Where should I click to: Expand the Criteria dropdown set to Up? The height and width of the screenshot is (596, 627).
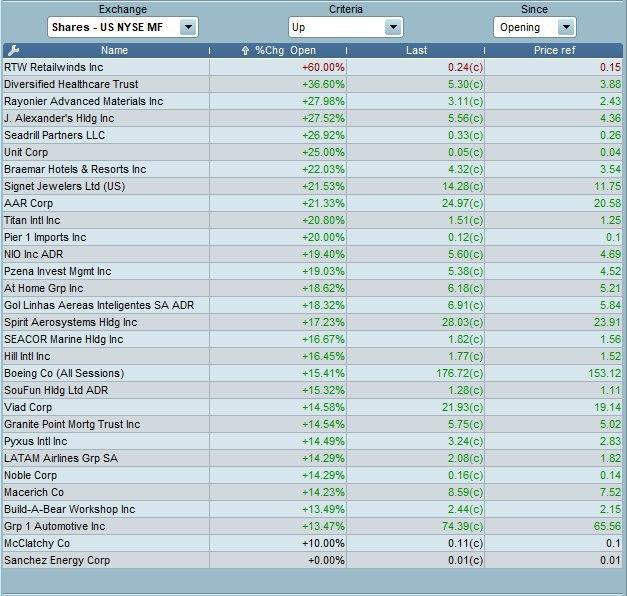pyautogui.click(x=345, y=27)
